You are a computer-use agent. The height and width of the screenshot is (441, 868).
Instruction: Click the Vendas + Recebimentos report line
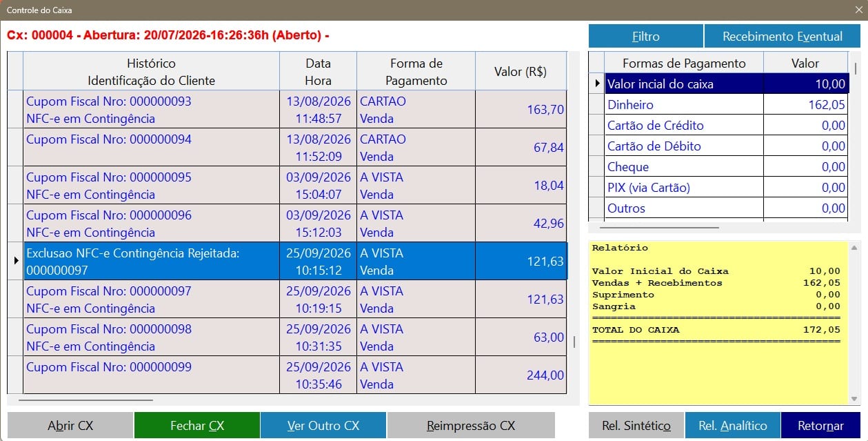pos(716,283)
